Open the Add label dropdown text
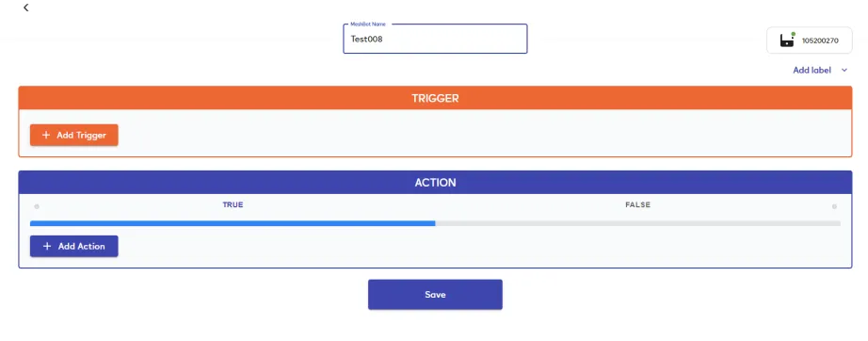This screenshot has width=868, height=341. [812, 71]
